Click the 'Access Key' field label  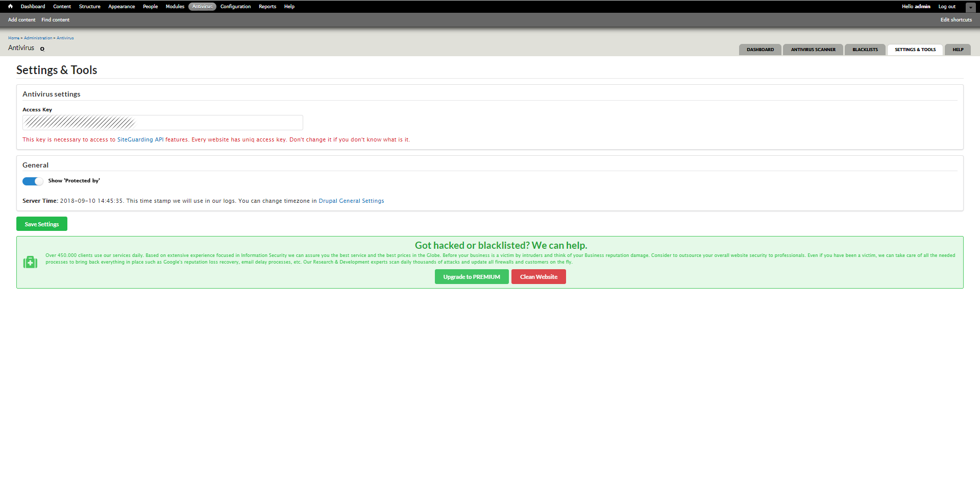(x=37, y=110)
